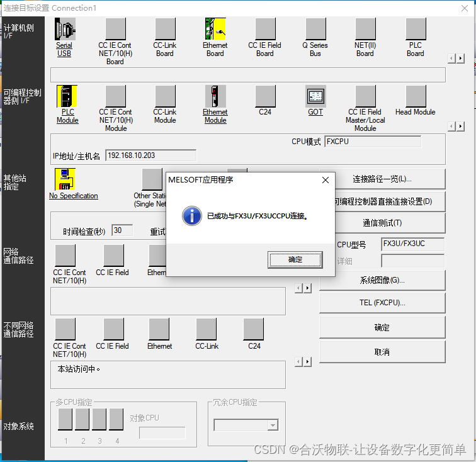Select the CC IE Field Board icon
Image resolution: width=476 pixels, height=462 pixels.
tap(265, 29)
